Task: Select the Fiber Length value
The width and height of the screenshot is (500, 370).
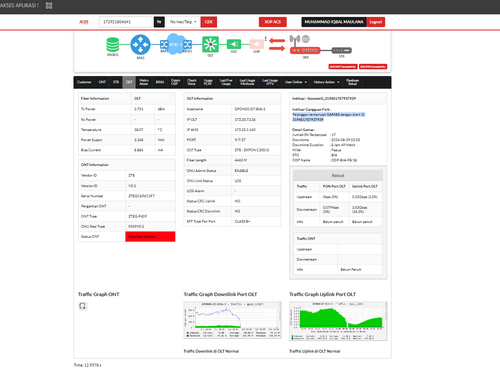Action: [241, 160]
